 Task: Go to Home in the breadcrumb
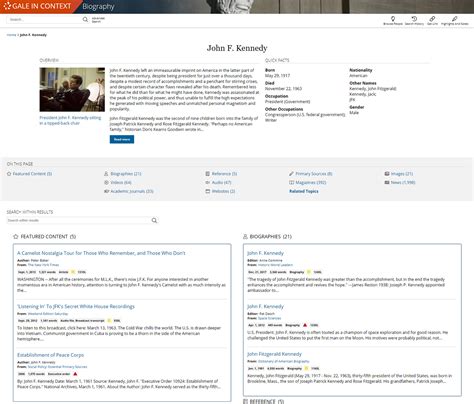click(11, 35)
